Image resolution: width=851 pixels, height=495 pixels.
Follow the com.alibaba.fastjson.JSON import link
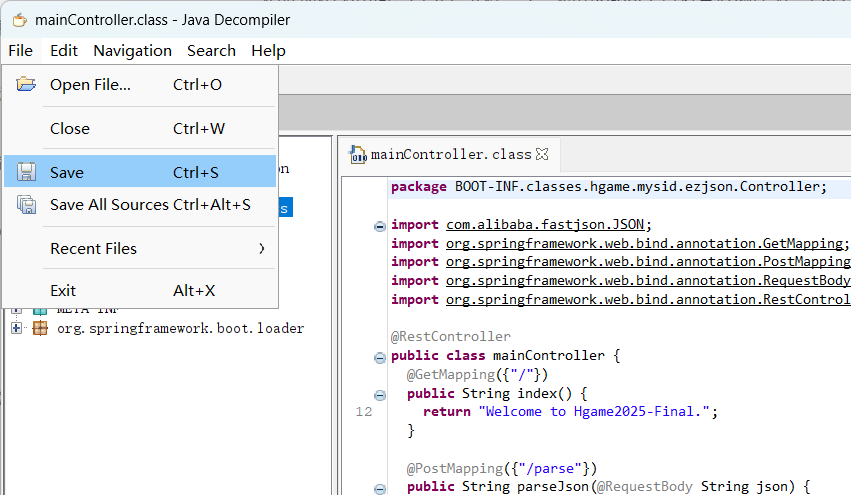click(545, 225)
